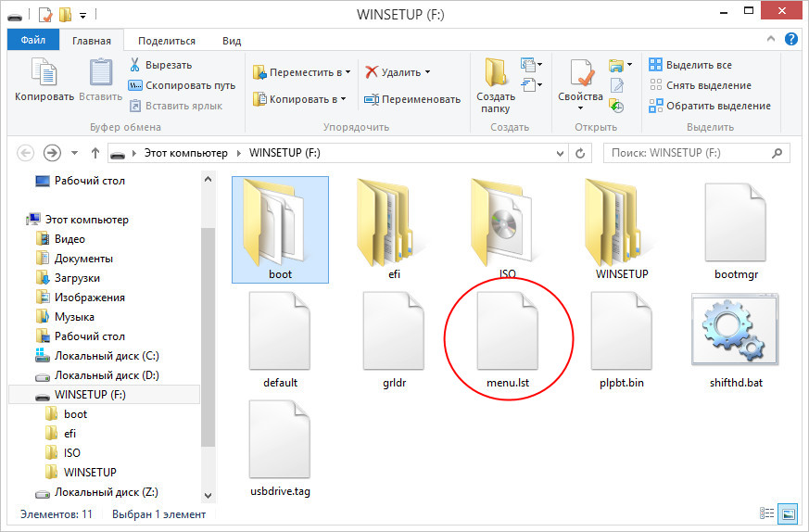Select Локальный диск (D:) in the navigation pane
Viewport: 809px width, 532px height.
click(97, 375)
